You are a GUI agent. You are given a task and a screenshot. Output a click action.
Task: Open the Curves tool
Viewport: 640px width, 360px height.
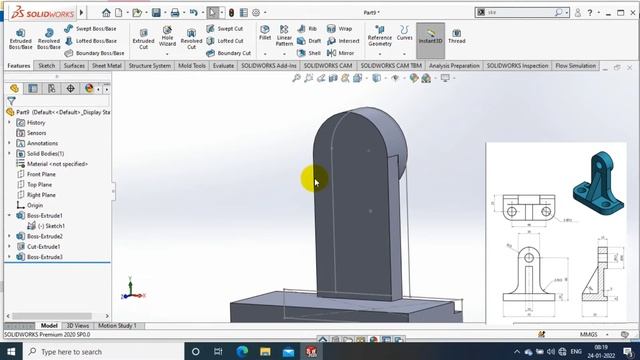coord(404,33)
